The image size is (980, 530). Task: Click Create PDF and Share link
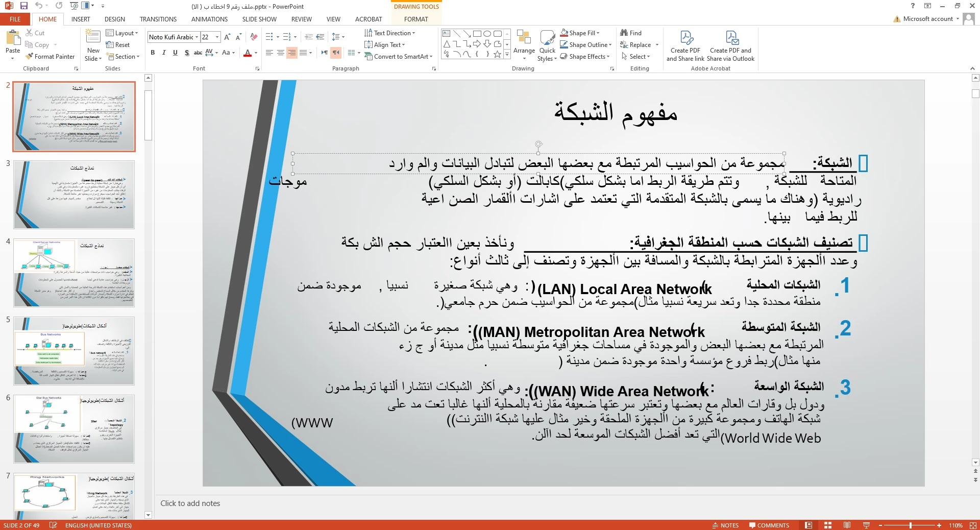(685, 46)
